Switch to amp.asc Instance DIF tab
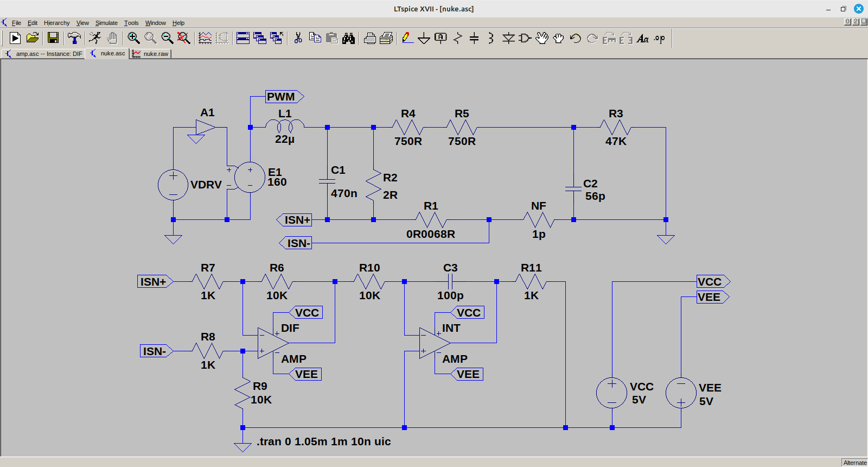Viewport: 868px width, 467px height. [x=43, y=54]
